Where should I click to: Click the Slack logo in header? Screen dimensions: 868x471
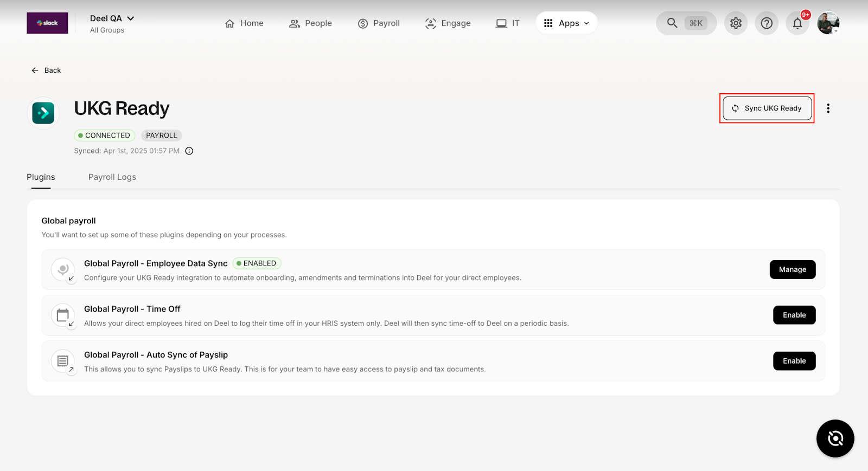tap(47, 23)
